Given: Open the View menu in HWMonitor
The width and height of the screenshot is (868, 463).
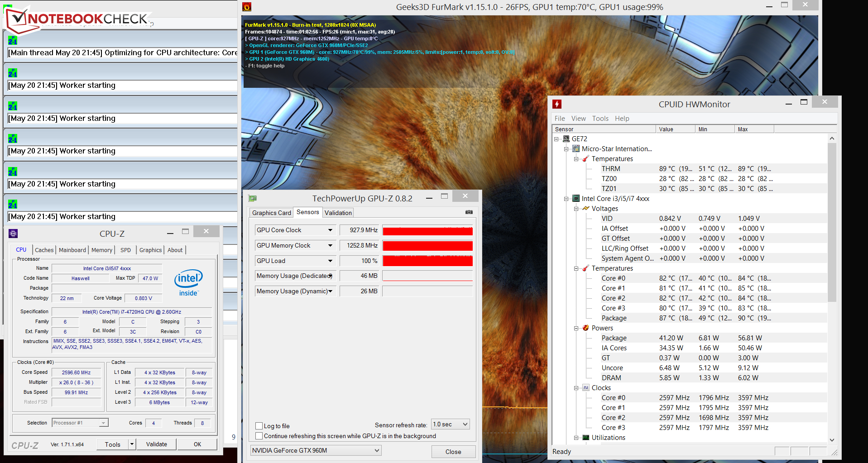Looking at the screenshot, I should tap(579, 119).
